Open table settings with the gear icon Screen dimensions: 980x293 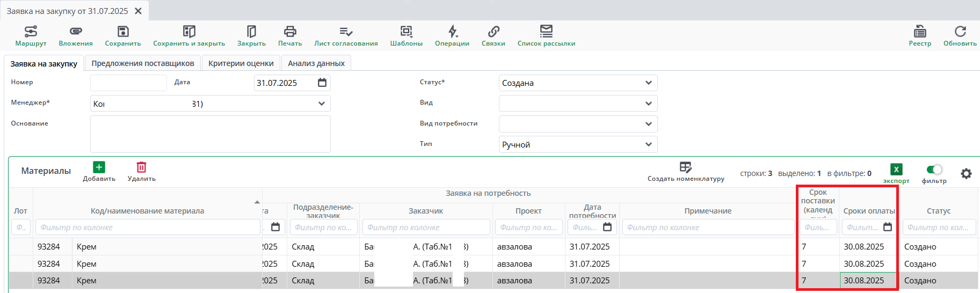coord(966,173)
